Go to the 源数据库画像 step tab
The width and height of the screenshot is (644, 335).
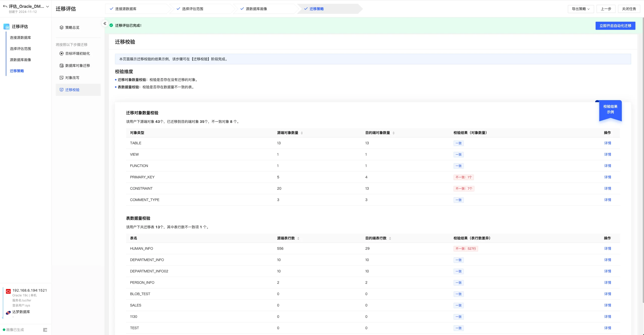click(256, 9)
